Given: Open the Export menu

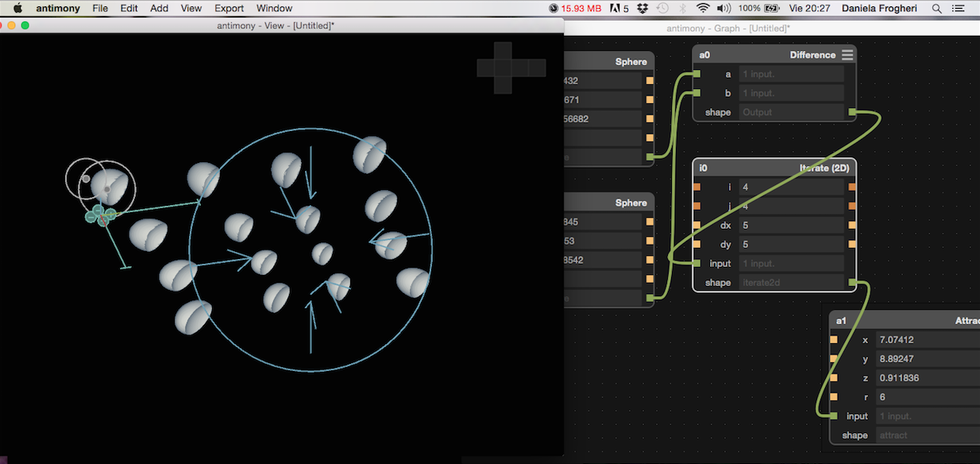Looking at the screenshot, I should 229,8.
